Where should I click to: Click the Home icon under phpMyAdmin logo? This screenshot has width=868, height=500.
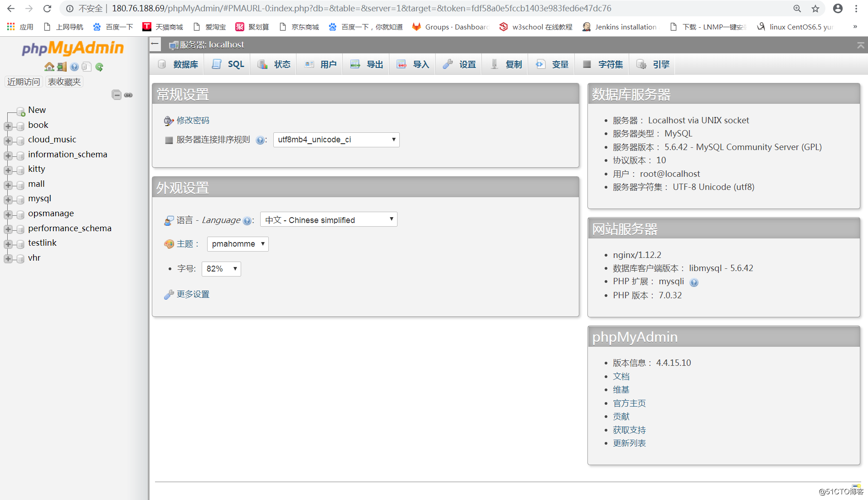[49, 67]
